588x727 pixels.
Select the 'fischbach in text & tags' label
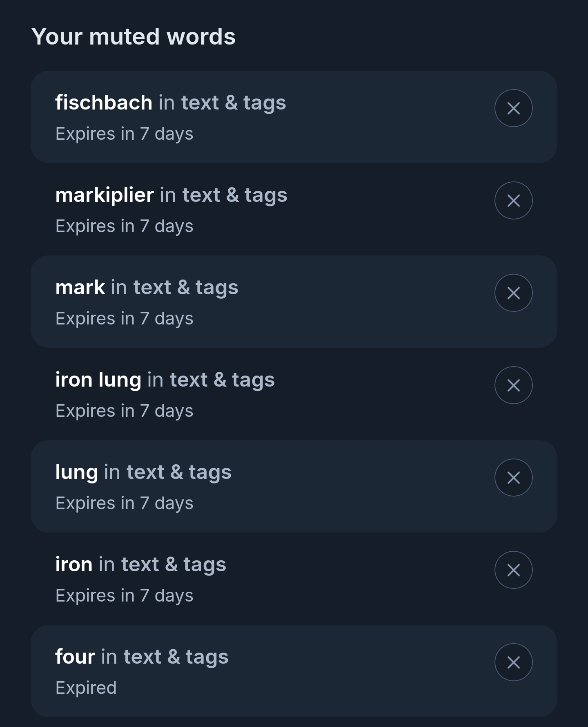(x=170, y=102)
